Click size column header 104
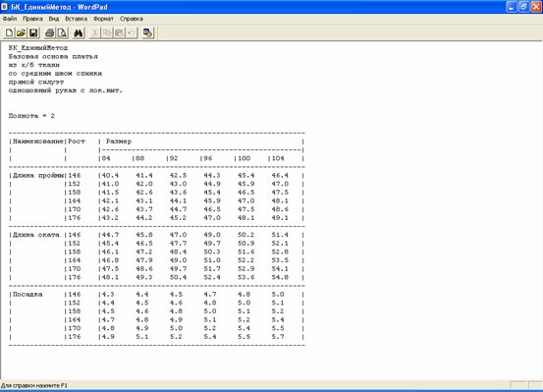The image size is (543, 392). click(278, 158)
